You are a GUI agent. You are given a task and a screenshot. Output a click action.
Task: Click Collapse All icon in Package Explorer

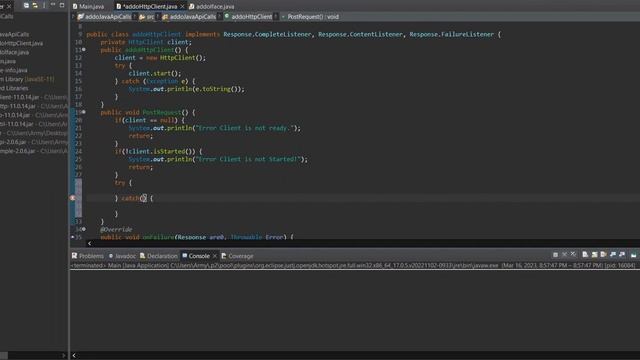coord(26,5)
